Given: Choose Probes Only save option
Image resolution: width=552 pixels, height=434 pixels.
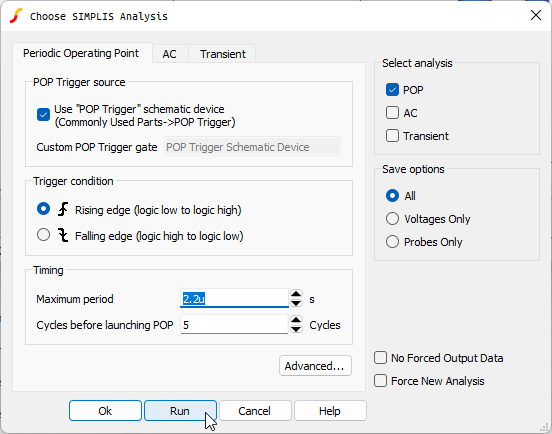Looking at the screenshot, I should (x=392, y=242).
